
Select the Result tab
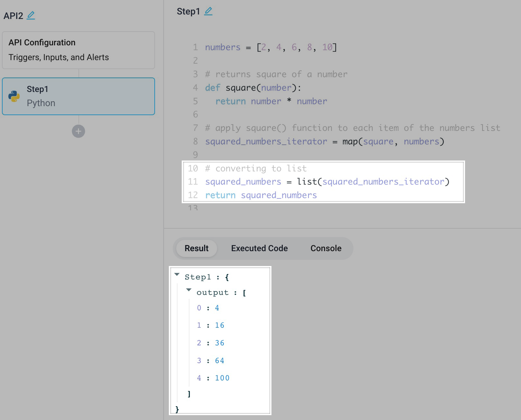coord(196,248)
